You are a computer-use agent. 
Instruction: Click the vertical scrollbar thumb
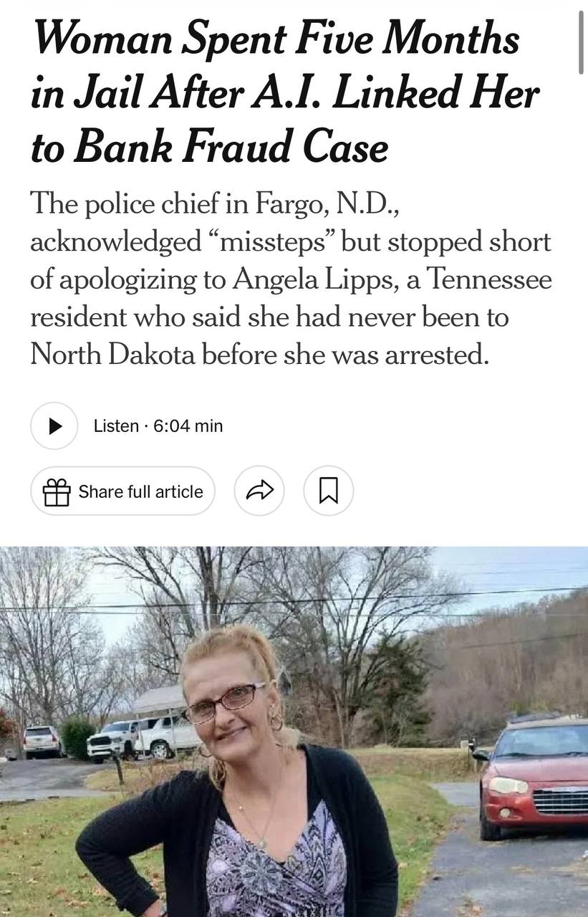[582, 42]
